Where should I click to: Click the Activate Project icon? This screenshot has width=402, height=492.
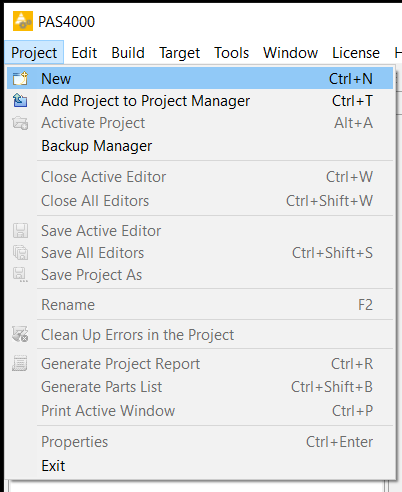pos(20,123)
